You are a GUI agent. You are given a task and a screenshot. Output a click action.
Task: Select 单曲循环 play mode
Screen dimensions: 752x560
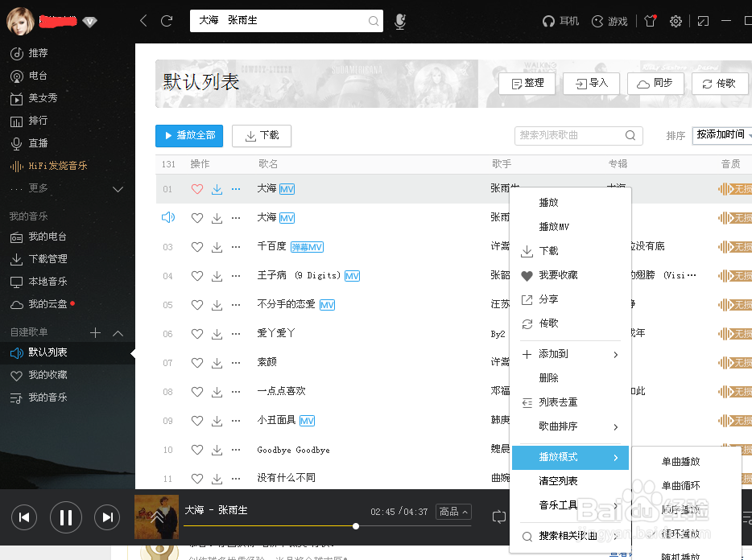coord(680,486)
